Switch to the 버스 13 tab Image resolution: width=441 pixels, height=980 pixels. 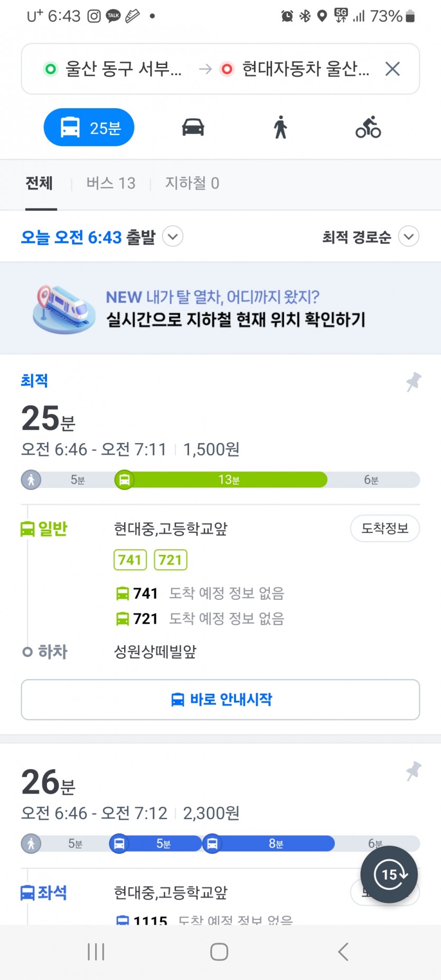pos(111,183)
